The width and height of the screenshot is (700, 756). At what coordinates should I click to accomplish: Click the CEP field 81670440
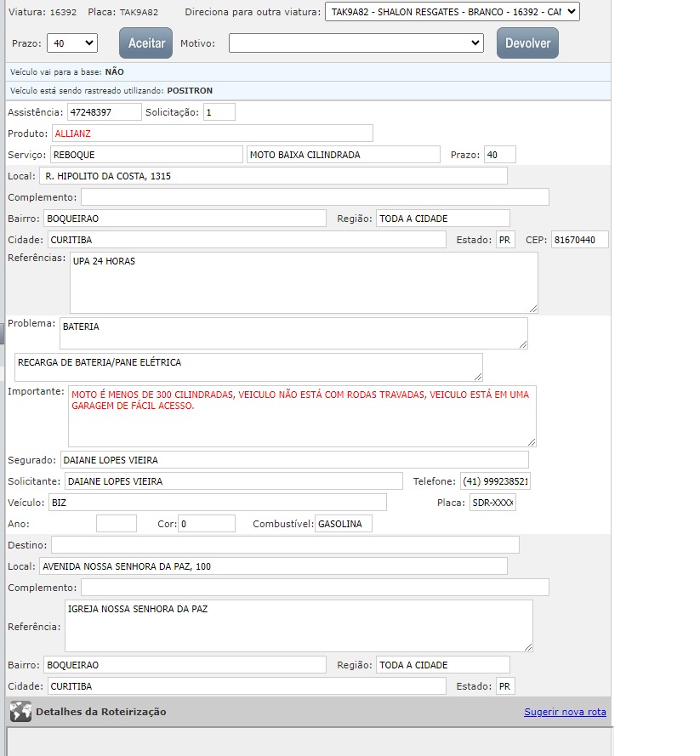[580, 239]
